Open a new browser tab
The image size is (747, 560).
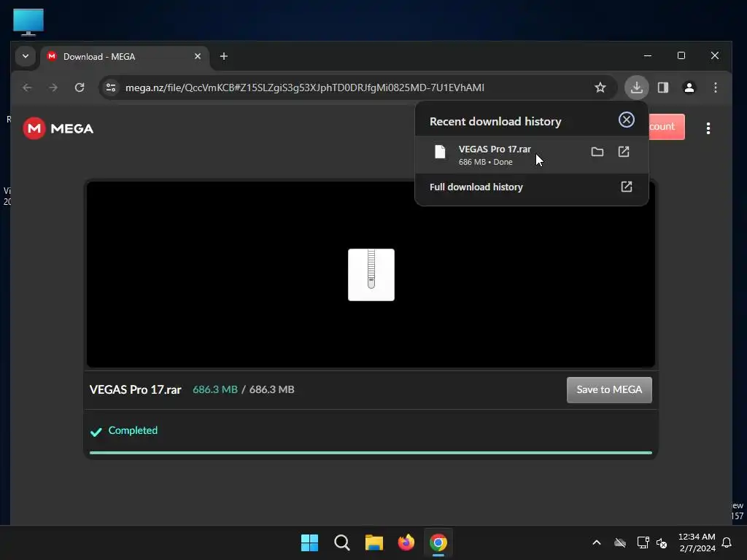(224, 56)
